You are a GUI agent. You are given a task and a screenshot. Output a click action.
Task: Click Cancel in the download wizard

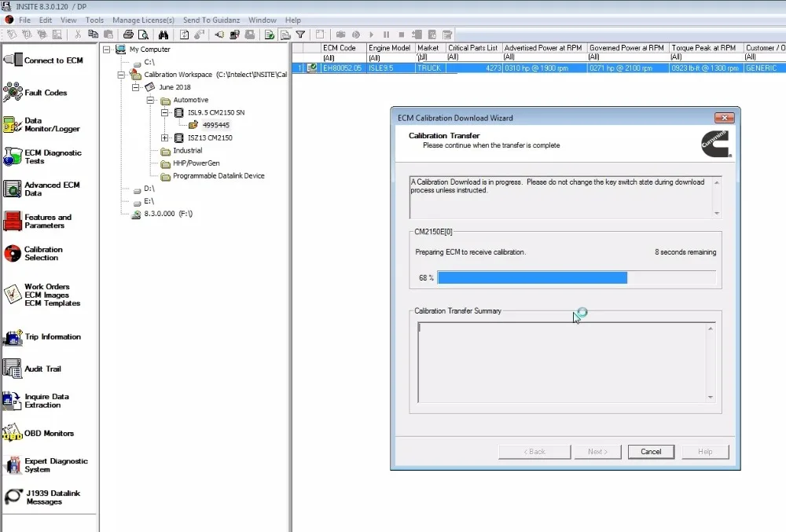(x=651, y=452)
